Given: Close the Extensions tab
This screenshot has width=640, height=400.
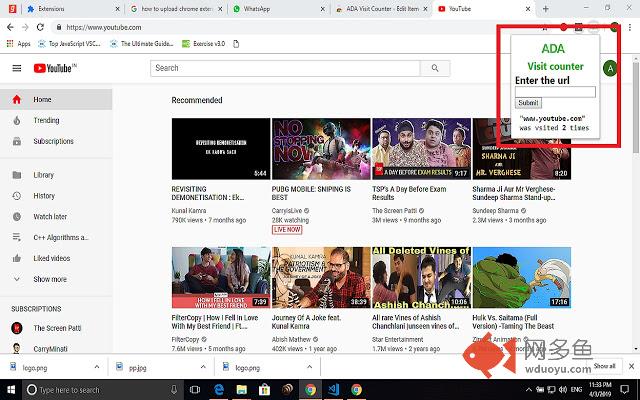Looking at the screenshot, I should tap(118, 9).
